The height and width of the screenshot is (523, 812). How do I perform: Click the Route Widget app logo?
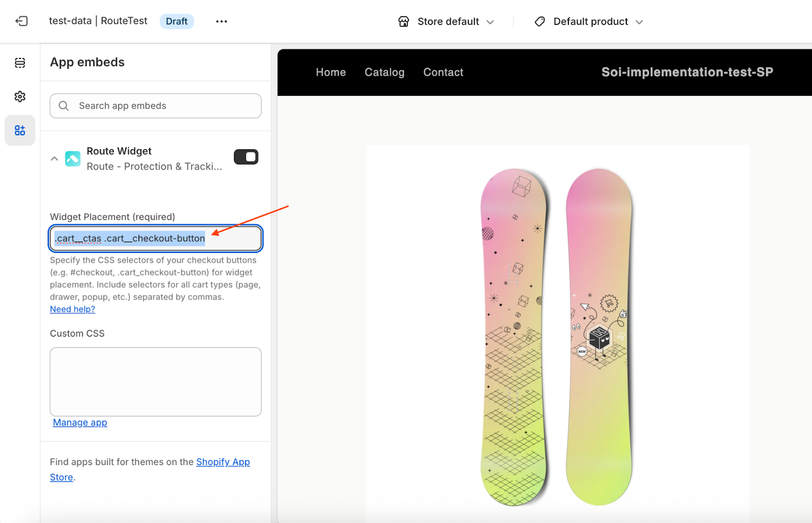[73, 159]
